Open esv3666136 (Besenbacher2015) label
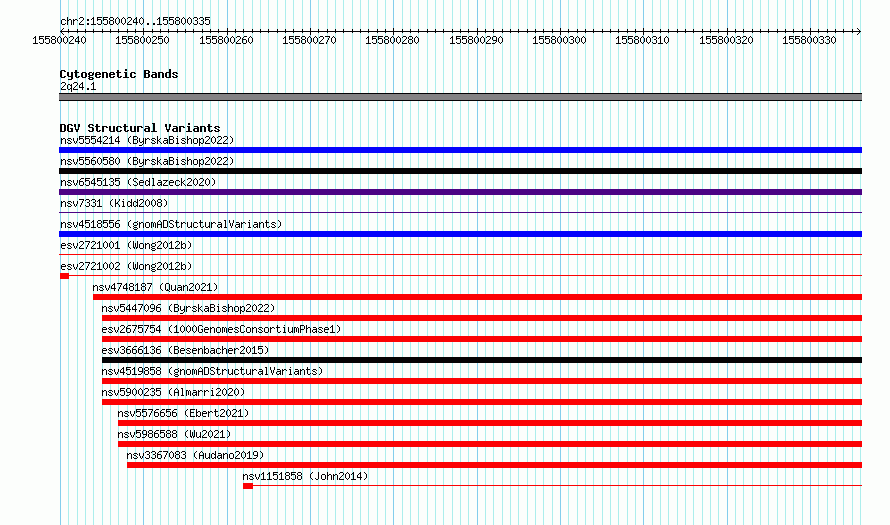 click(185, 350)
